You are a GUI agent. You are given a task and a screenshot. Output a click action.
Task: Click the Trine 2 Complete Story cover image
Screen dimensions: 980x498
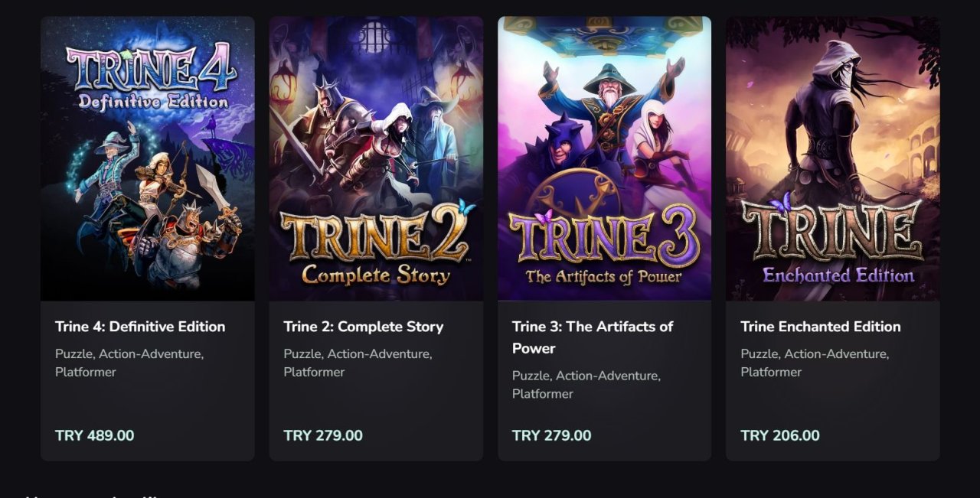(376, 158)
